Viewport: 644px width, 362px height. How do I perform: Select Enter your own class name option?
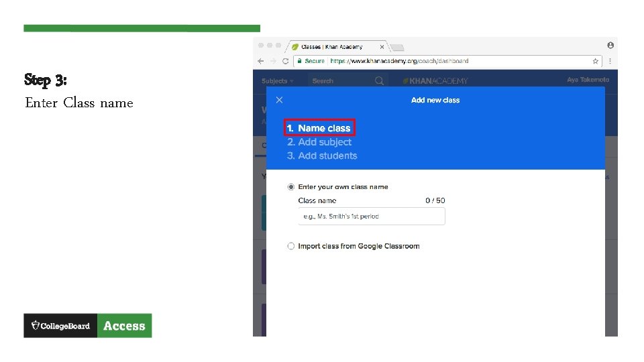click(290, 187)
